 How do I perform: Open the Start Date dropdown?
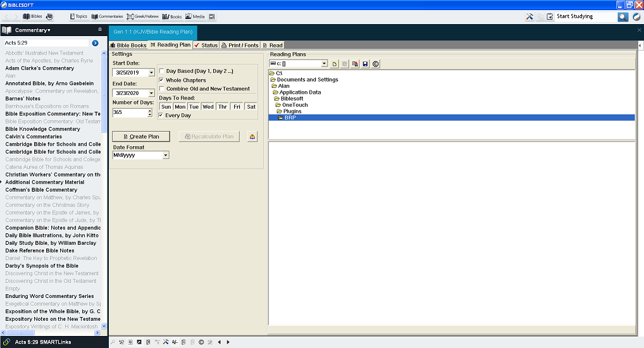click(x=151, y=73)
